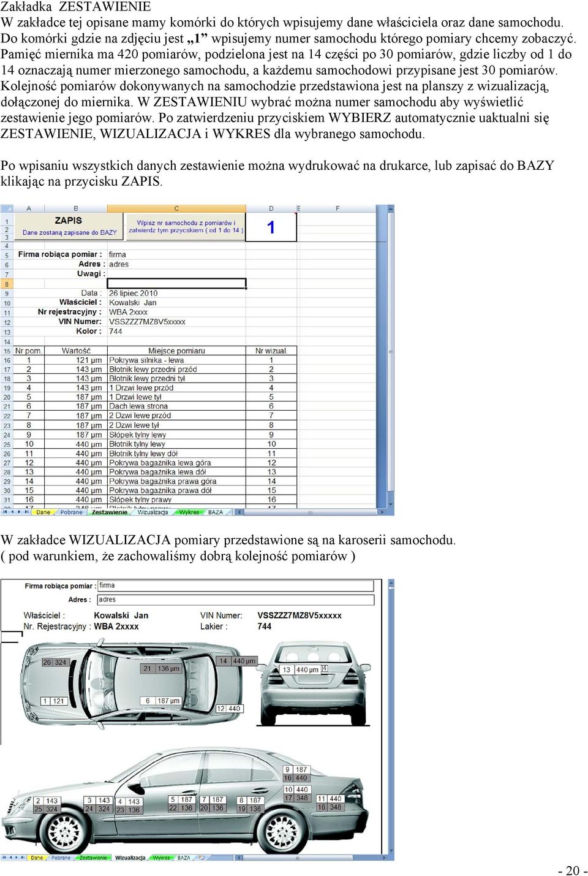Viewport: 588px width, 876px height.
Task: Click 'Nr wizual.' column heading
Action: coord(271,351)
